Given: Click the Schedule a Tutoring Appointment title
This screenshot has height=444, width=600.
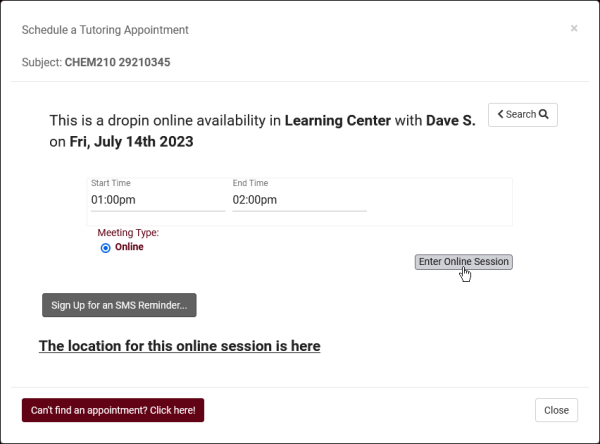Looking at the screenshot, I should (105, 30).
